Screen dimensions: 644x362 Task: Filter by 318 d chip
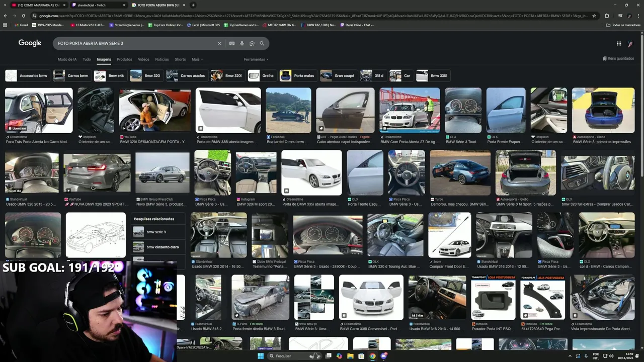[x=373, y=76]
